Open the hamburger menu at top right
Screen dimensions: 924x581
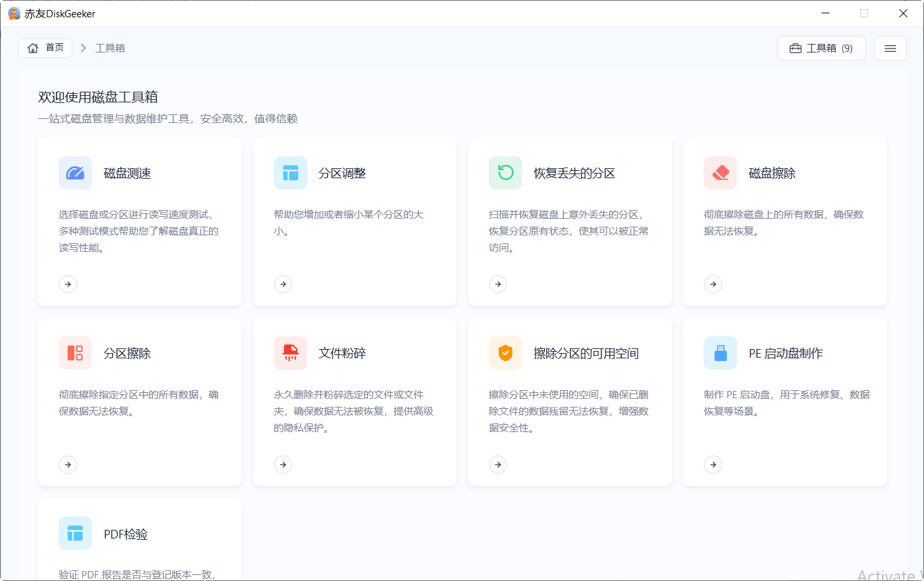pyautogui.click(x=890, y=49)
